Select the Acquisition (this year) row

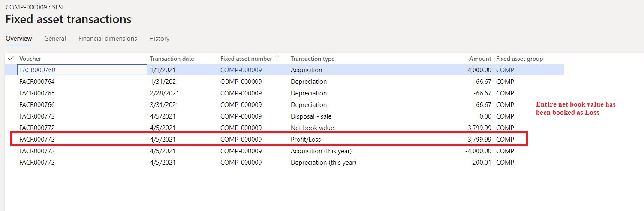click(x=321, y=151)
